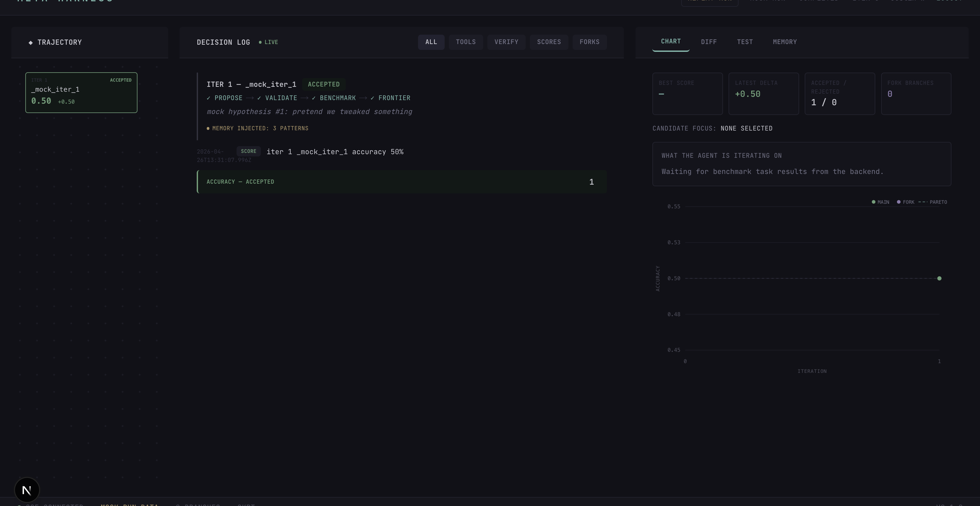This screenshot has height=506, width=980.
Task: Expand Memory Injected: 3 Patterns details
Action: (x=260, y=129)
